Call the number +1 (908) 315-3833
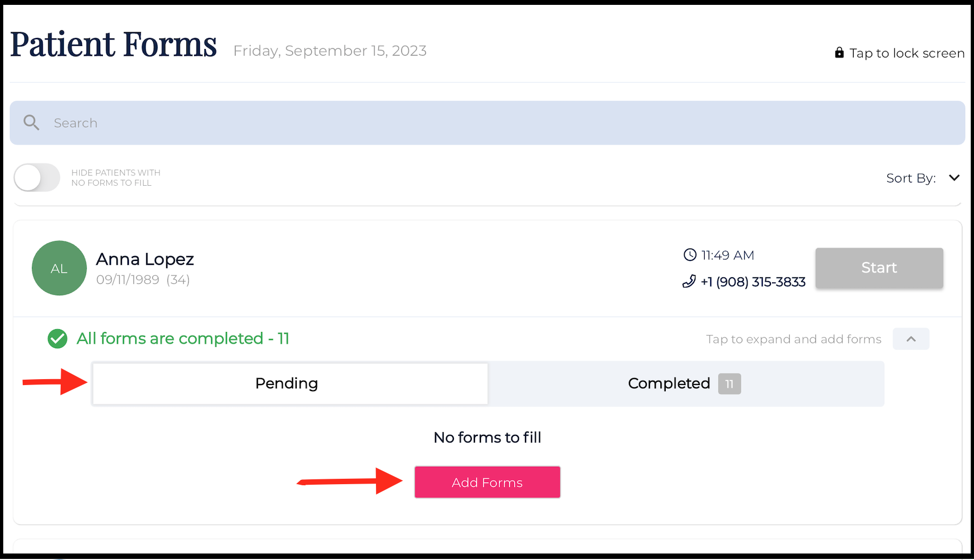 coord(752,282)
